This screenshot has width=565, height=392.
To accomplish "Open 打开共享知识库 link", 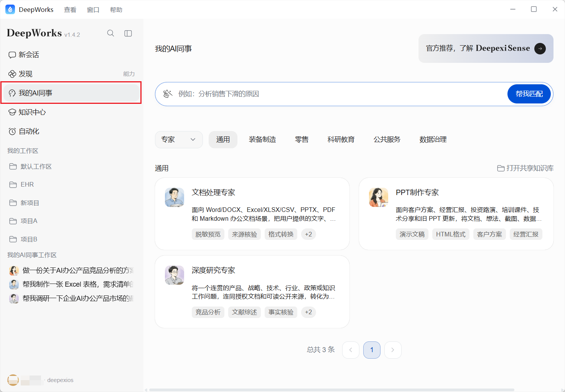I will tap(525, 168).
